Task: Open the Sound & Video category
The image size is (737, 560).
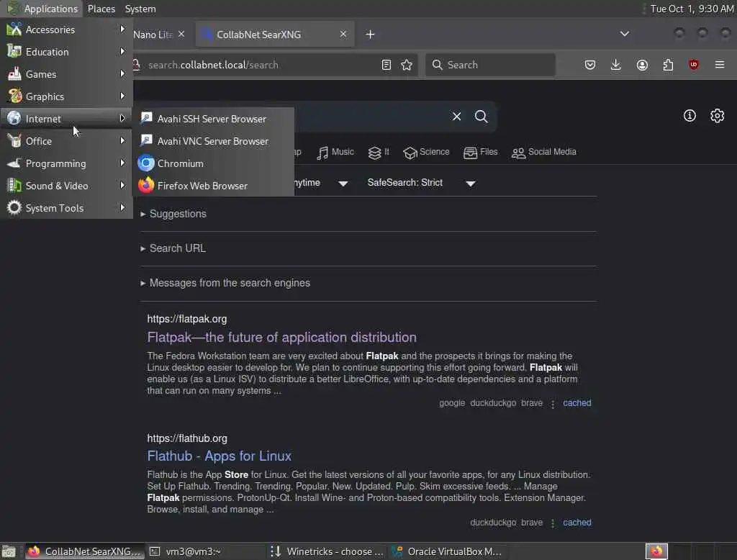Action: (x=66, y=186)
